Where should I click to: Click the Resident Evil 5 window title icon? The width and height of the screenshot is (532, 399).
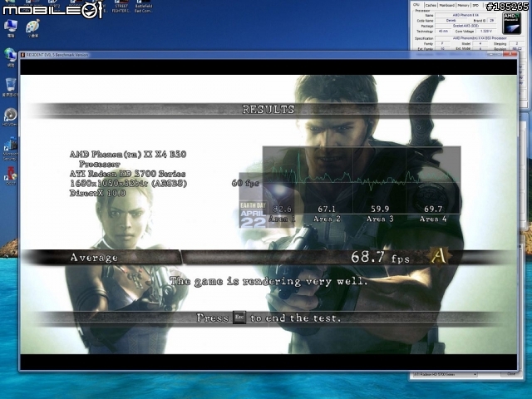point(23,55)
